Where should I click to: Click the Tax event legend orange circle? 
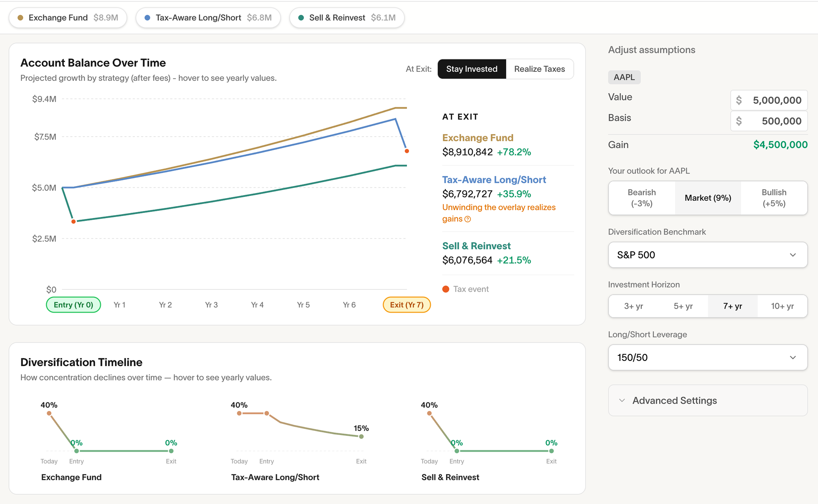click(x=446, y=289)
